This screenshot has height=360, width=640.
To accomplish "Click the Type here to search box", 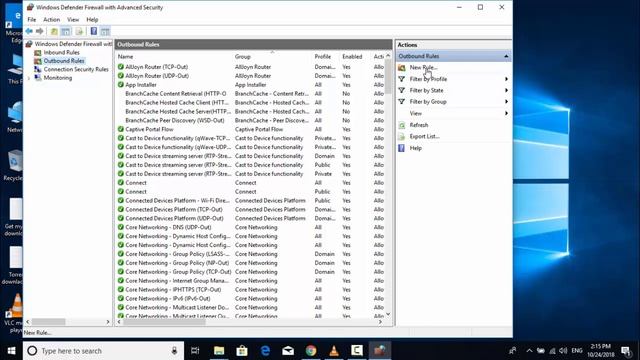I will pos(103,351).
